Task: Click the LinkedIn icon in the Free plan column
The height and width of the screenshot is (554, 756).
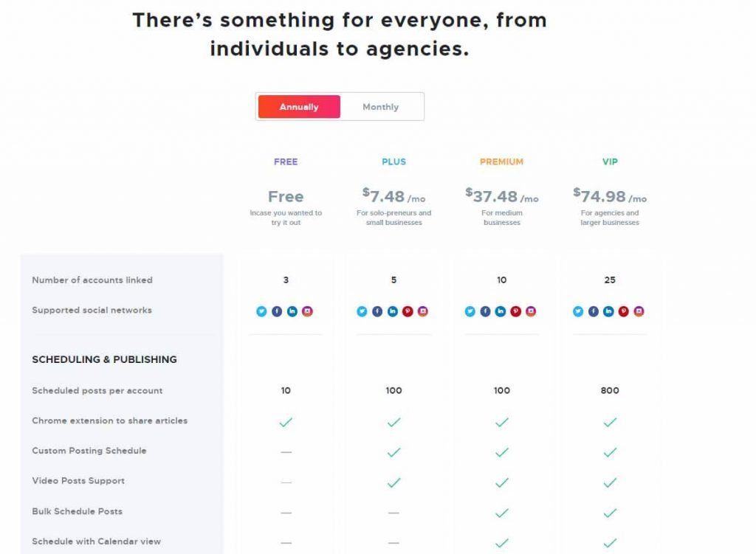Action: point(292,311)
